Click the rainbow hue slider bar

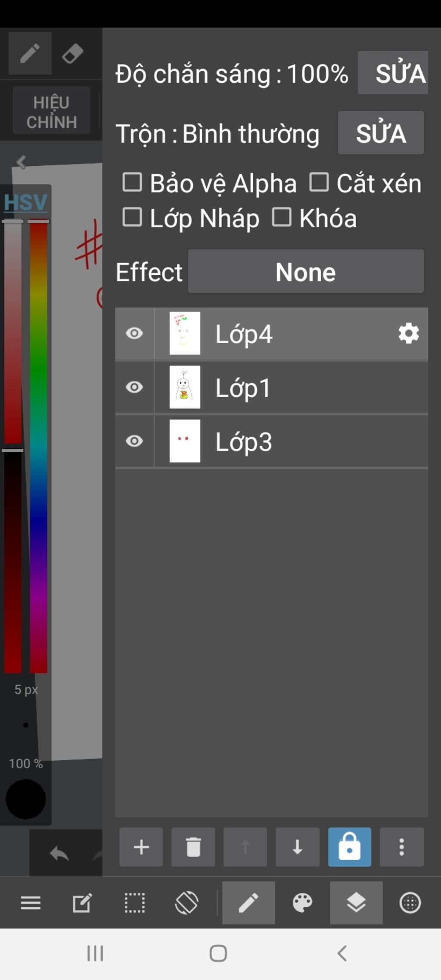pyautogui.click(x=38, y=446)
